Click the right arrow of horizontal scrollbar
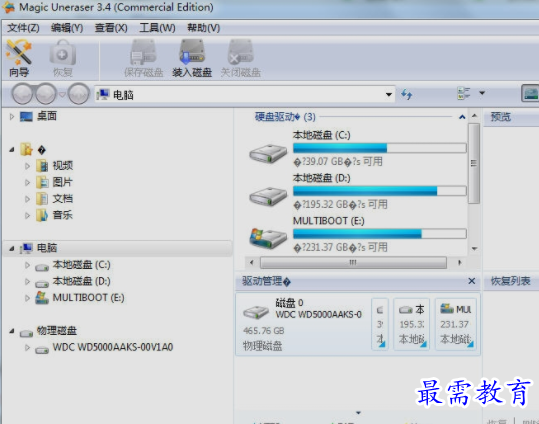 (460, 263)
